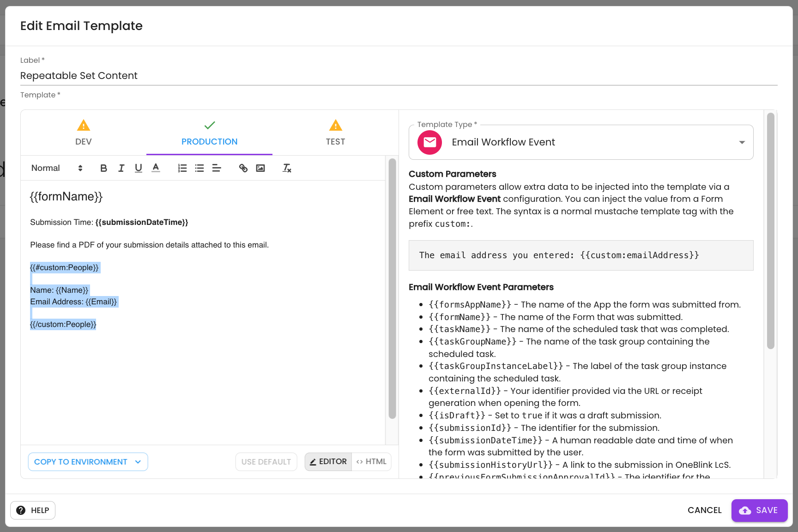Open the text alignment options
The width and height of the screenshot is (798, 532).
(217, 168)
